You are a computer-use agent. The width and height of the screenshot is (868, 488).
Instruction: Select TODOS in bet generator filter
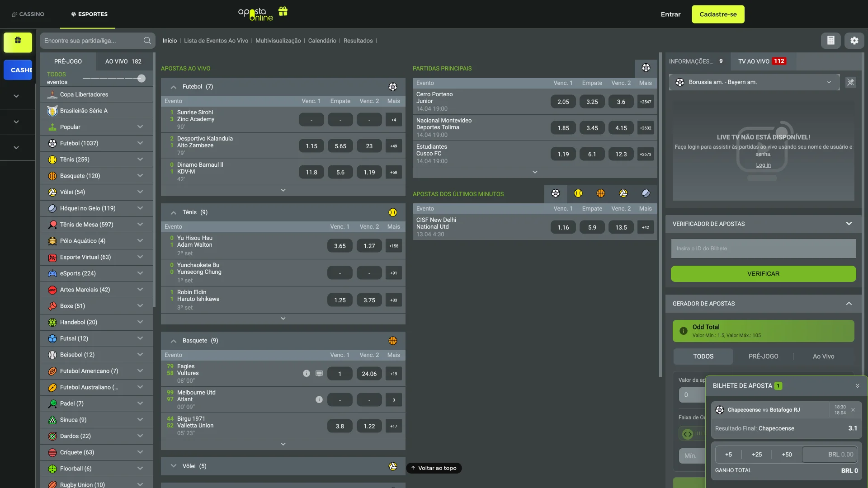pos(703,357)
